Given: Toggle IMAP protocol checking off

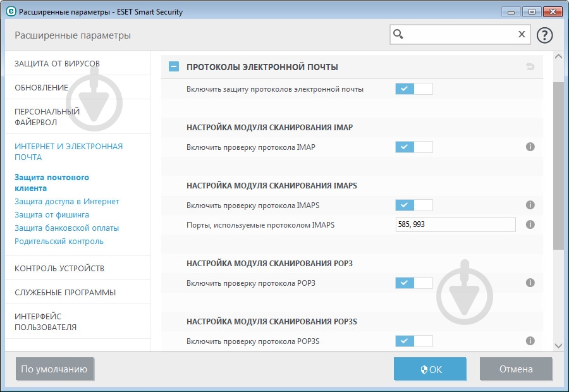Looking at the screenshot, I should pyautogui.click(x=414, y=147).
